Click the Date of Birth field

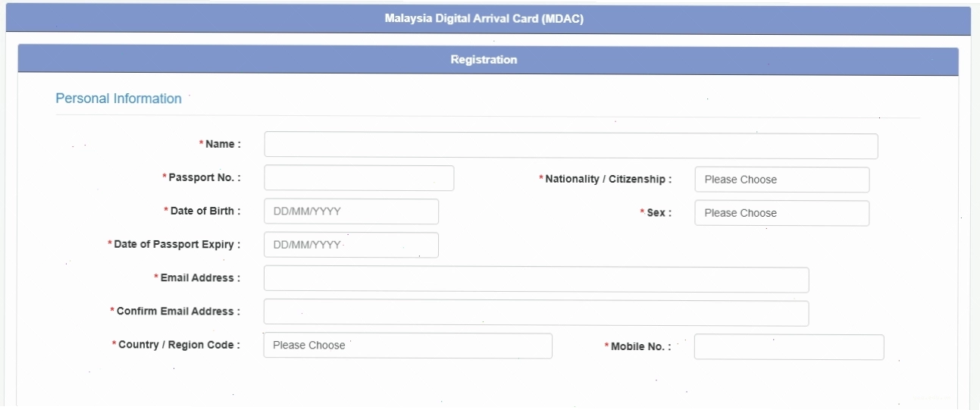coord(351,211)
